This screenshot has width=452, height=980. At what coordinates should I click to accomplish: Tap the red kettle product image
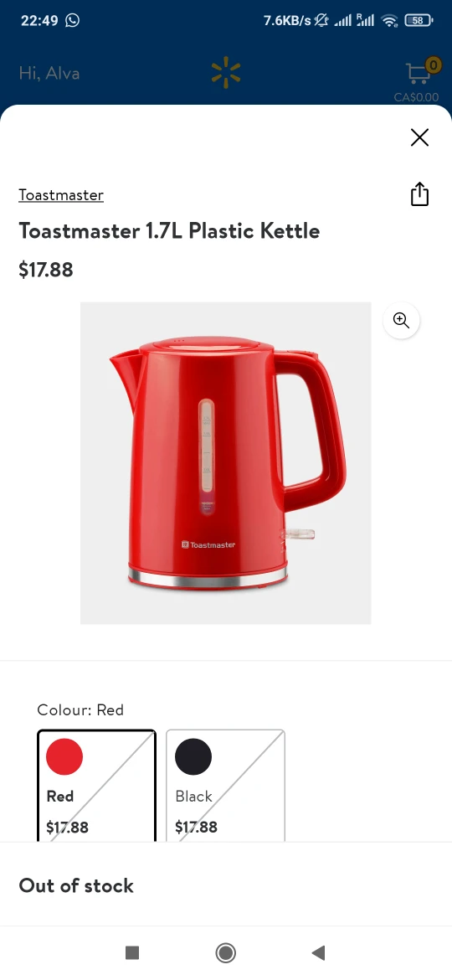[x=225, y=463]
